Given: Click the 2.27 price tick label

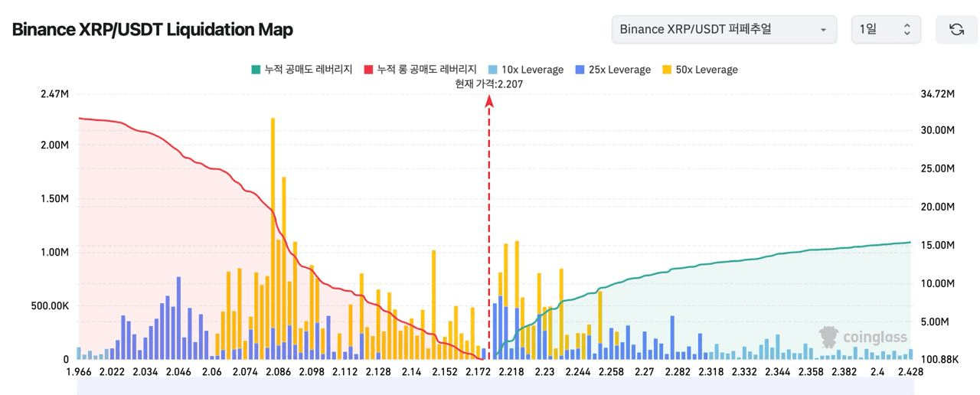Looking at the screenshot, I should tap(644, 371).
